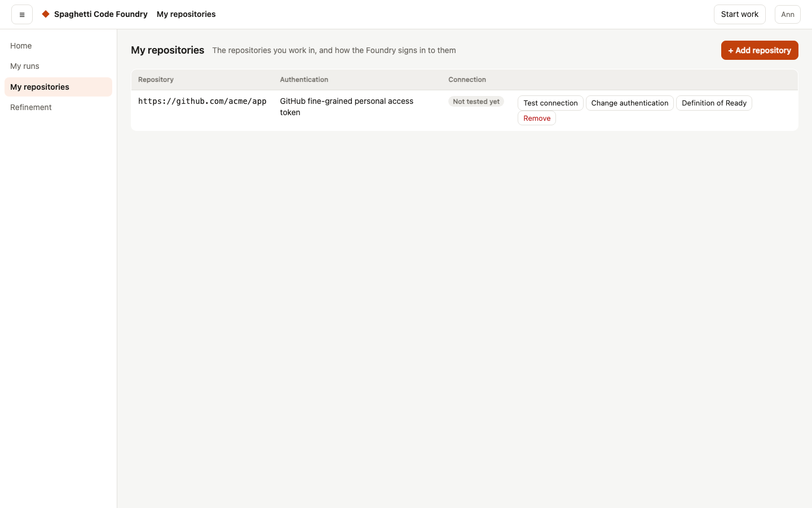This screenshot has height=508, width=812.
Task: Click the Connection column header
Action: [x=467, y=80]
